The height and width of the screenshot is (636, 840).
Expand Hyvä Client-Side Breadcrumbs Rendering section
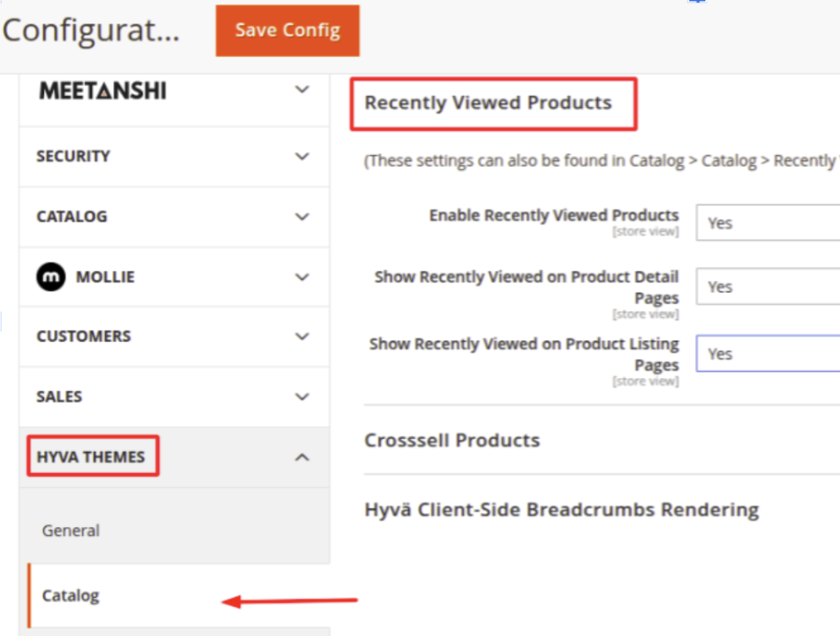[x=561, y=510]
